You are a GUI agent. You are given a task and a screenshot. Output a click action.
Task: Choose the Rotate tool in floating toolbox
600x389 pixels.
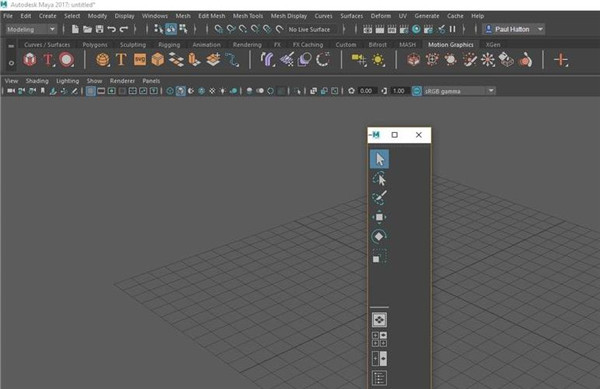[x=379, y=236]
